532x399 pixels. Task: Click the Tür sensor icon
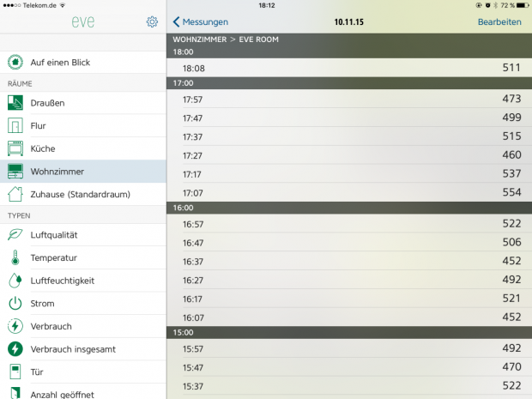15,372
